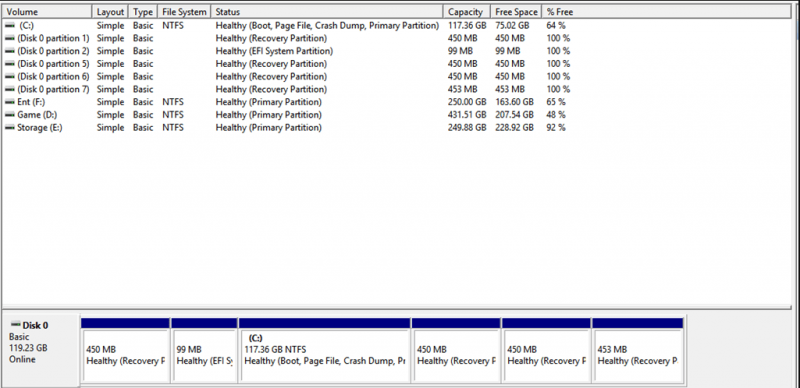Image resolution: width=800 pixels, height=388 pixels.
Task: Click the Healthy (EFI System Partition) status text
Action: pyautogui.click(x=274, y=51)
